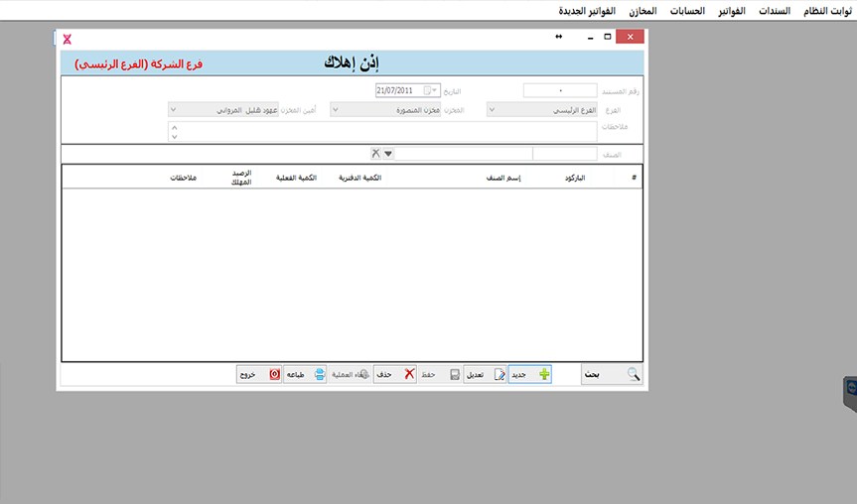
Task: Click the red X icon at the form's top-left
Action: [x=67, y=39]
